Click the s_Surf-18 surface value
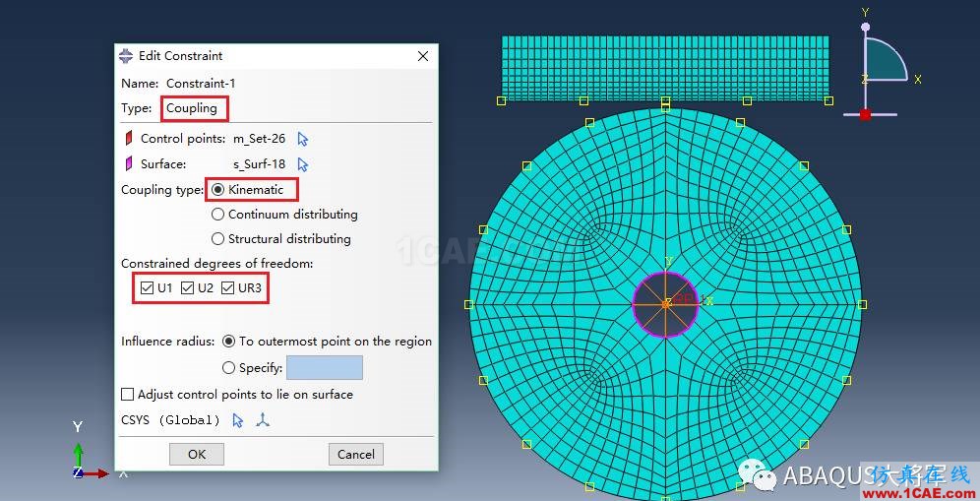This screenshot has height=501, width=980. click(x=260, y=164)
